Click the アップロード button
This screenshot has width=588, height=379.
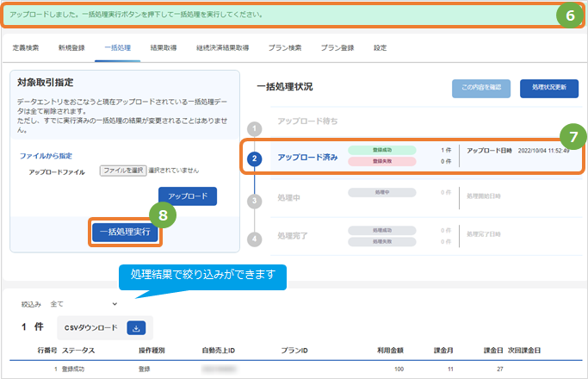pyautogui.click(x=188, y=196)
